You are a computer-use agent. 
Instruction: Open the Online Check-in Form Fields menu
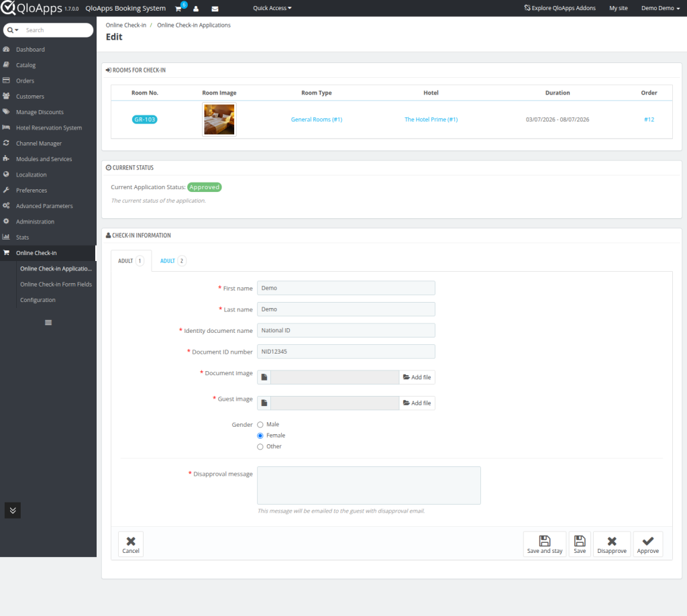pyautogui.click(x=56, y=285)
